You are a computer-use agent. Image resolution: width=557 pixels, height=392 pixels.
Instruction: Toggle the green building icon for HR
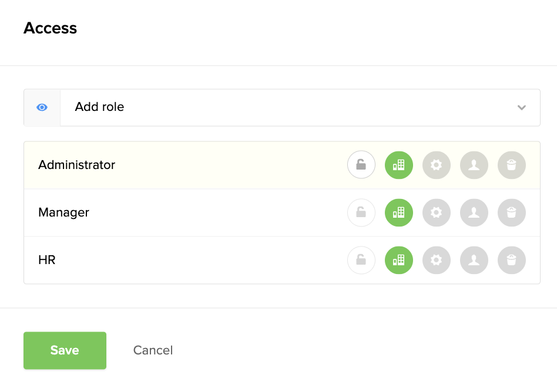click(399, 260)
